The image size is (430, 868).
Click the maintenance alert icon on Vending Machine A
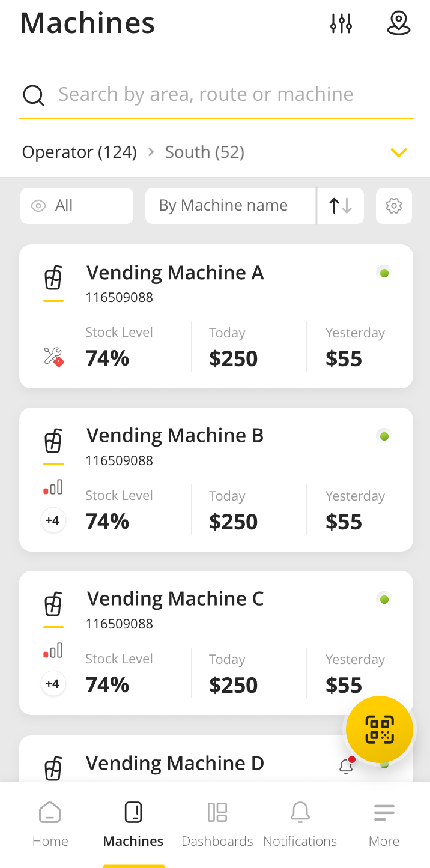pyautogui.click(x=53, y=354)
